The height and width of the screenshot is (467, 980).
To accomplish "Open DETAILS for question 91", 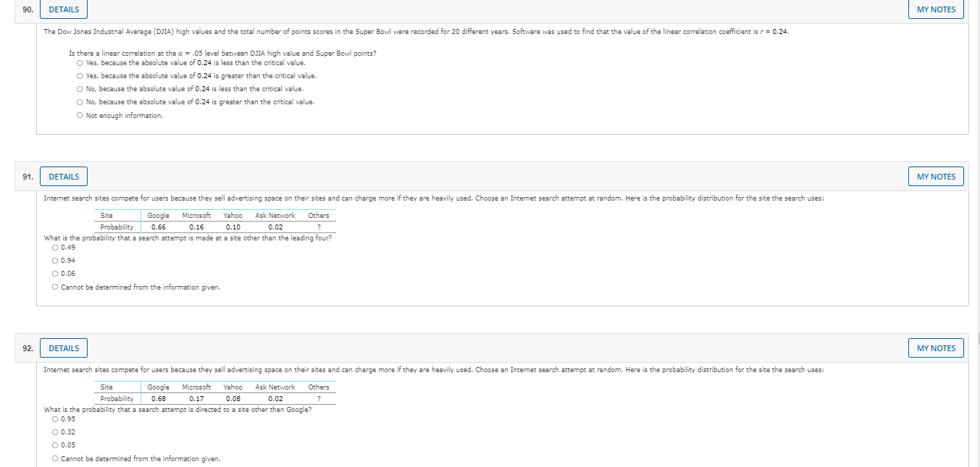I will click(63, 176).
